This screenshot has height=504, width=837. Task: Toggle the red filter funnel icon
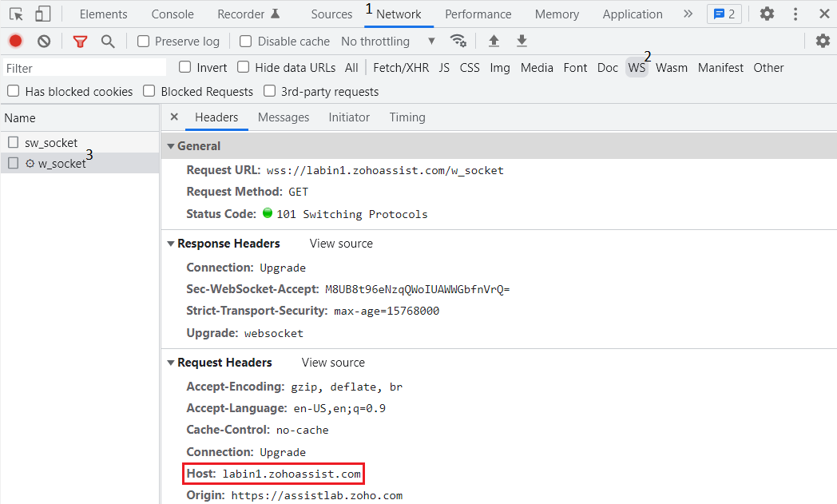[x=80, y=42]
